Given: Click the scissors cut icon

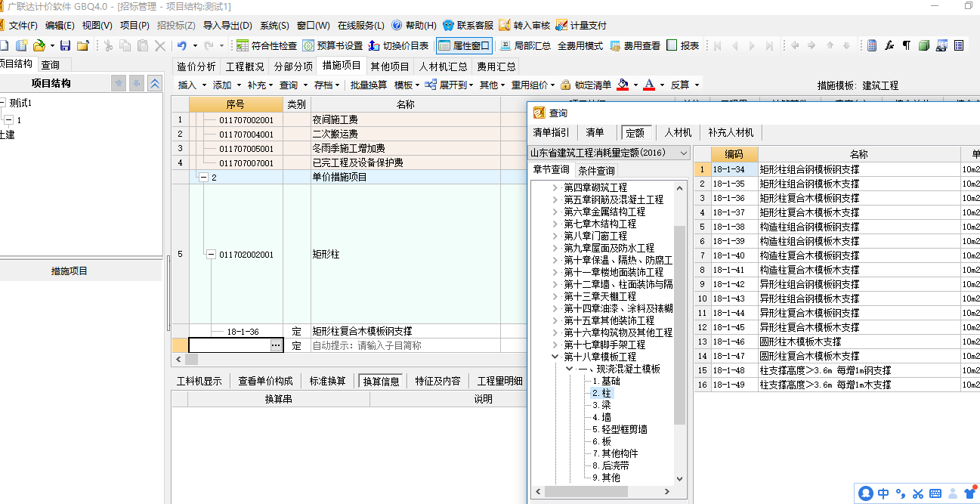Looking at the screenshot, I should [108, 45].
